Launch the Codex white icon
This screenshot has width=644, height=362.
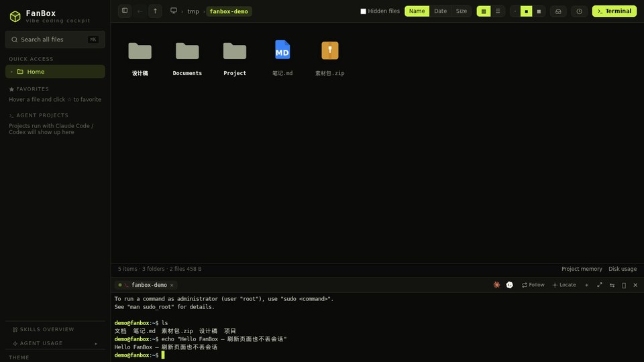click(x=509, y=285)
